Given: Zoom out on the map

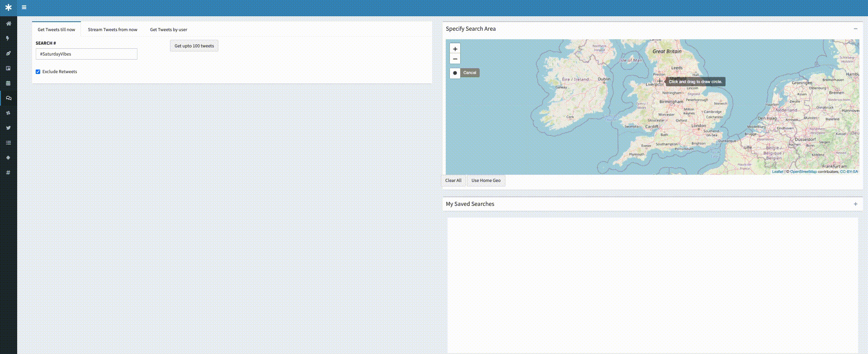Looking at the screenshot, I should 455,59.
